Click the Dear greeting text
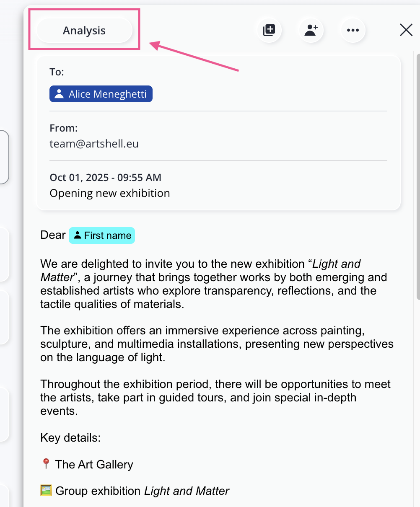This screenshot has width=420, height=507. (53, 235)
